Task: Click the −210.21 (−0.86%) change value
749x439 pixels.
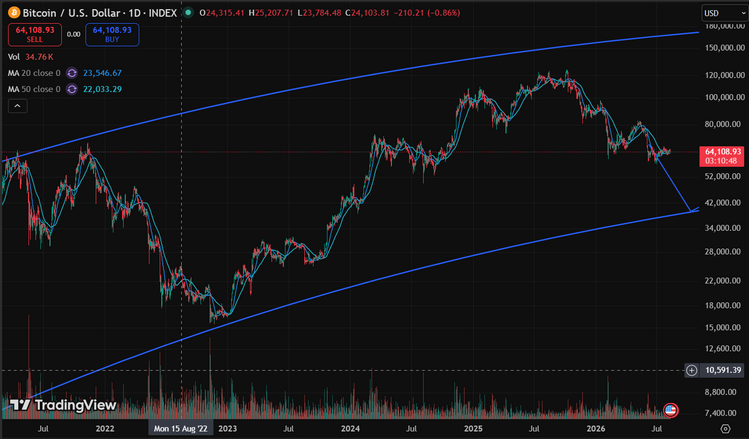Action: tap(427, 13)
